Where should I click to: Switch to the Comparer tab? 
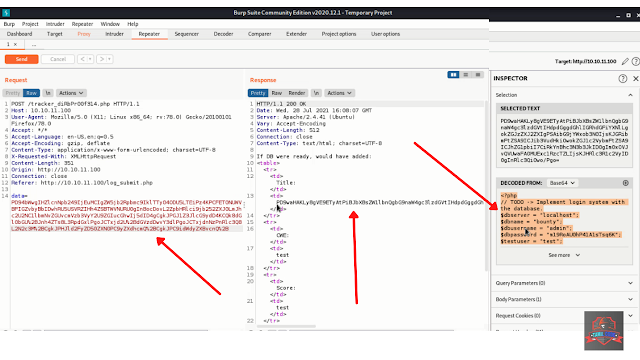coord(260,34)
